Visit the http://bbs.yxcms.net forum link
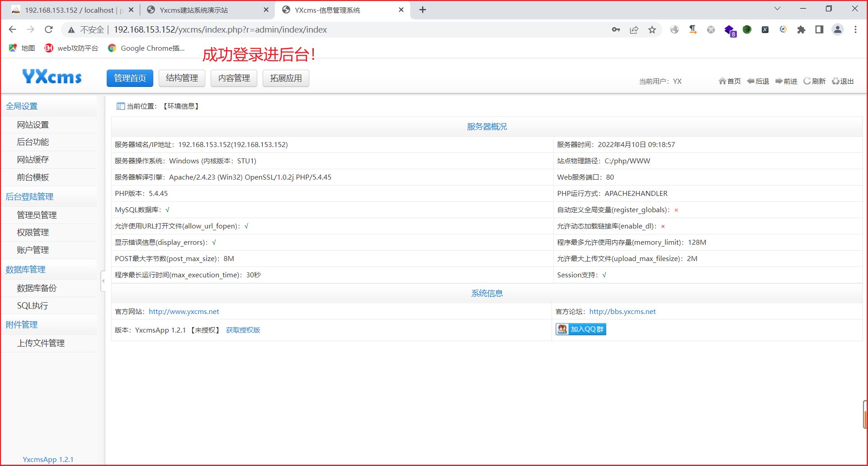This screenshot has height=466, width=868. [x=623, y=312]
